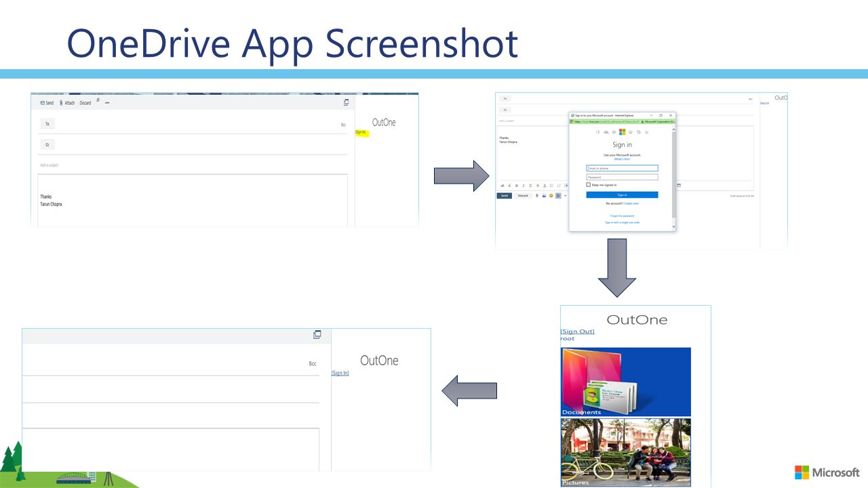Click the Discard button in top-right compose

[x=523, y=196]
